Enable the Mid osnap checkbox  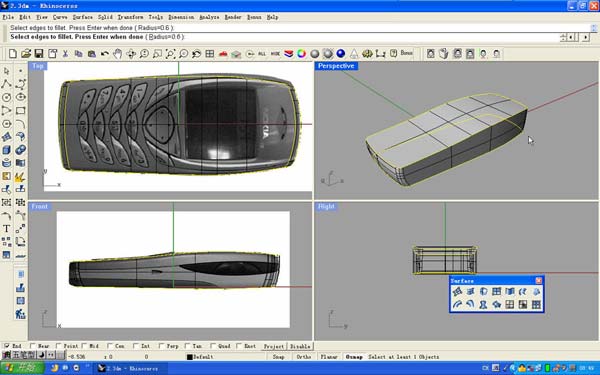point(85,346)
